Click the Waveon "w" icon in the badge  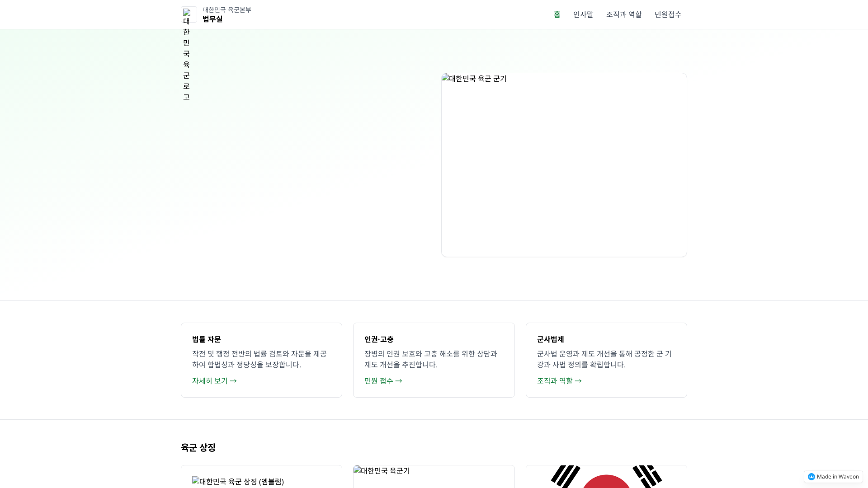coord(812,476)
